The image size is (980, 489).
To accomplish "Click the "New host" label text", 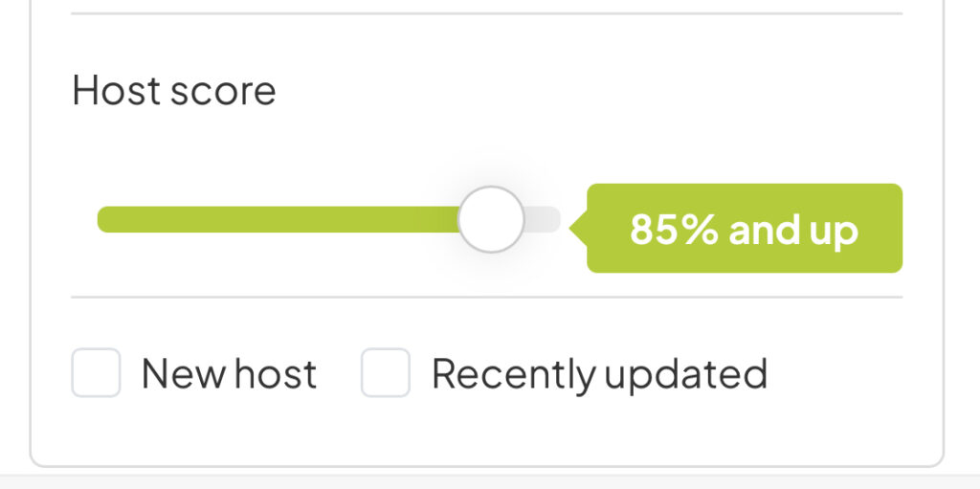I will pos(229,374).
